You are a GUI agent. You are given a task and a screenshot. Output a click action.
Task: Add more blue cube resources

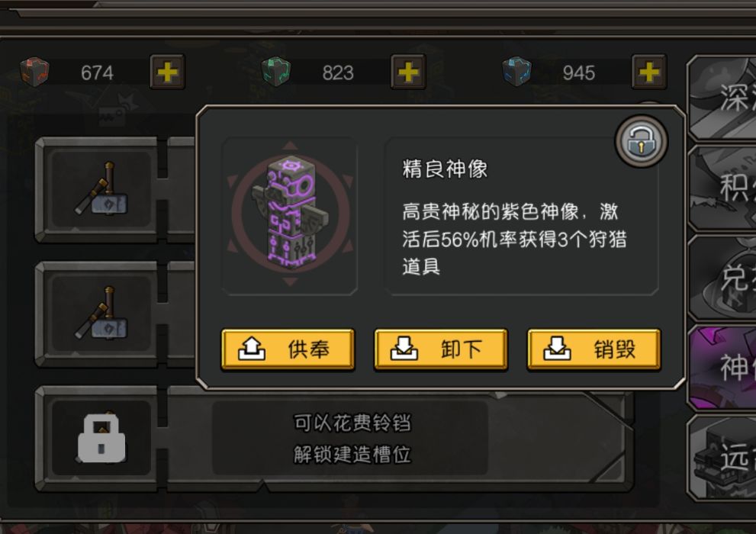click(x=649, y=72)
